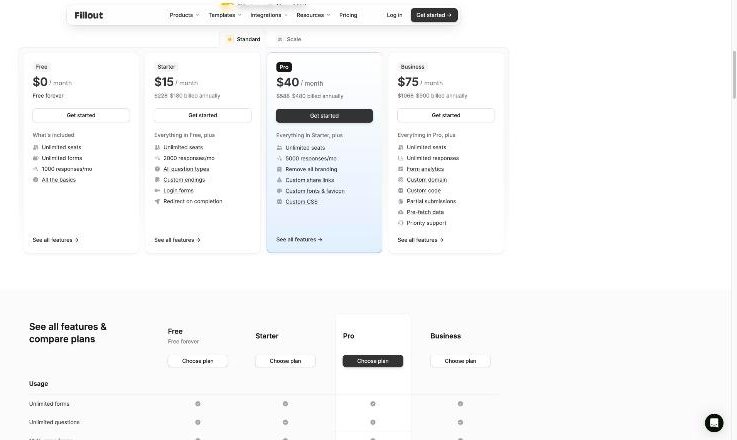Open the Pricing page from the navbar

[348, 15]
